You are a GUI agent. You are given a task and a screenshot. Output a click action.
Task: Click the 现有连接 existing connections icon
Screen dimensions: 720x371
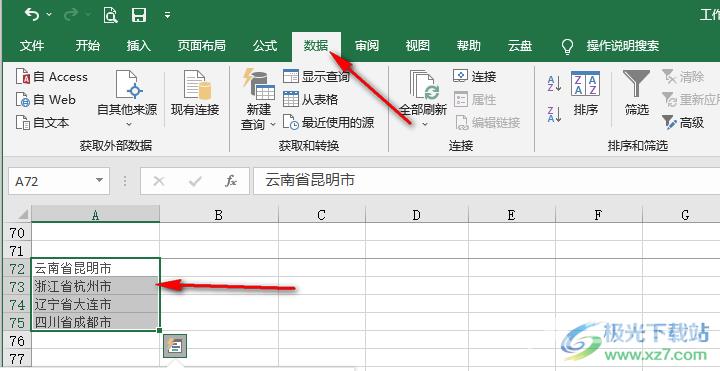point(195,94)
